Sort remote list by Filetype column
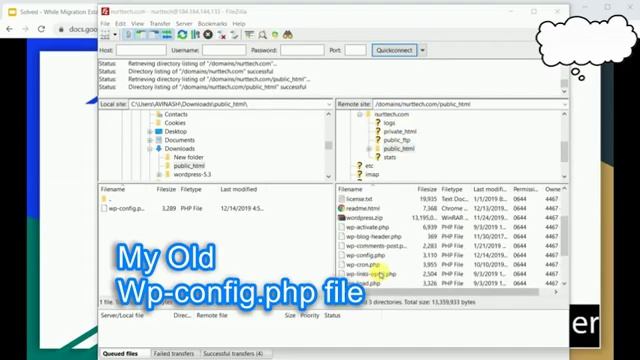 [x=451, y=189]
